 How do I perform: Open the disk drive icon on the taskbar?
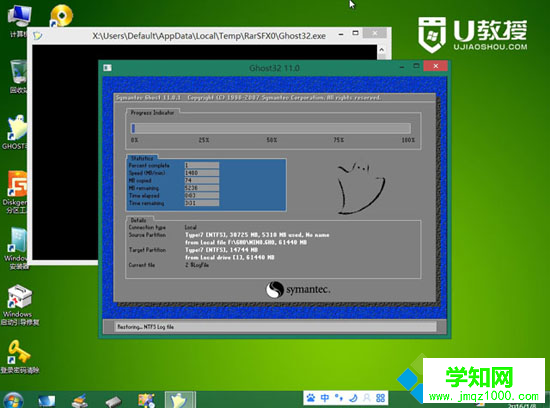pos(113,401)
